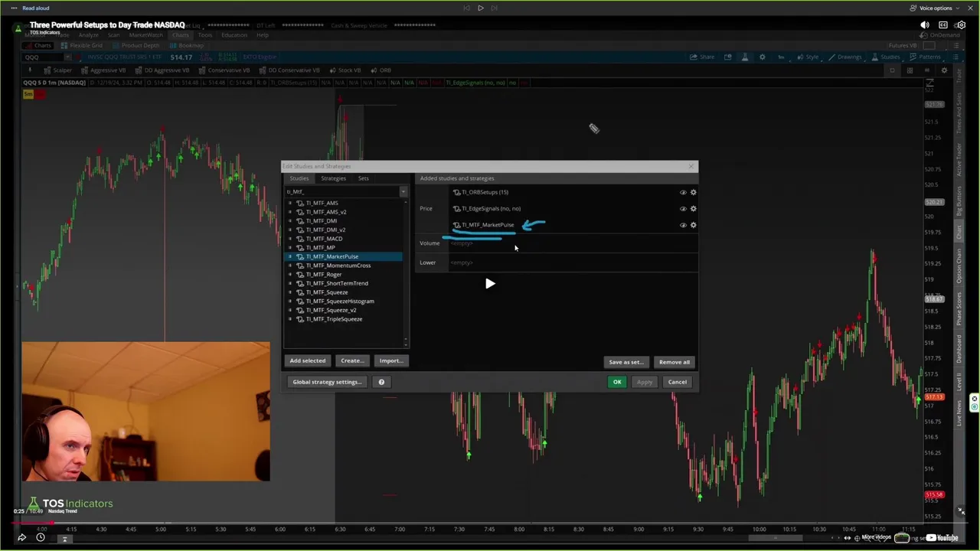Screen dimensions: 980x551
Task: Skip to previous paragraph in read aloud
Action: pos(466,8)
